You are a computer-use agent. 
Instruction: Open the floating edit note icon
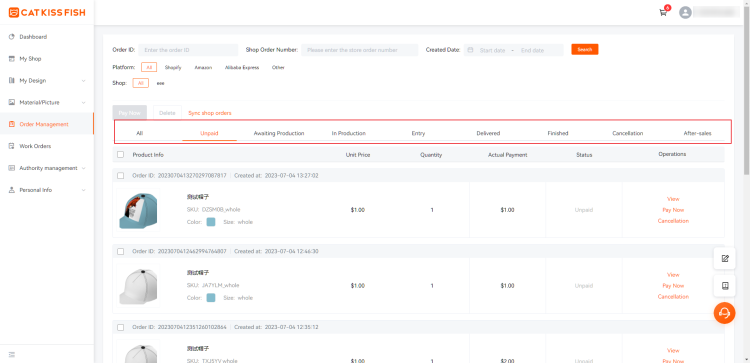coord(725,259)
